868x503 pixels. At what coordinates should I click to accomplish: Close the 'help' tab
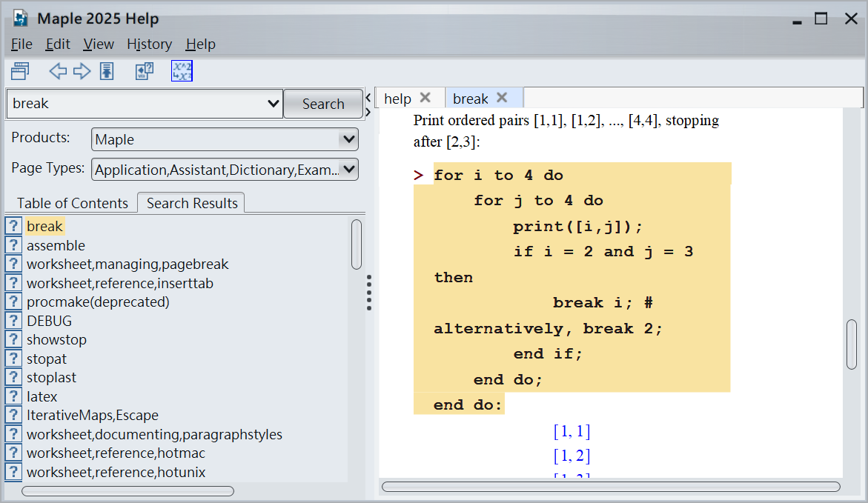425,98
